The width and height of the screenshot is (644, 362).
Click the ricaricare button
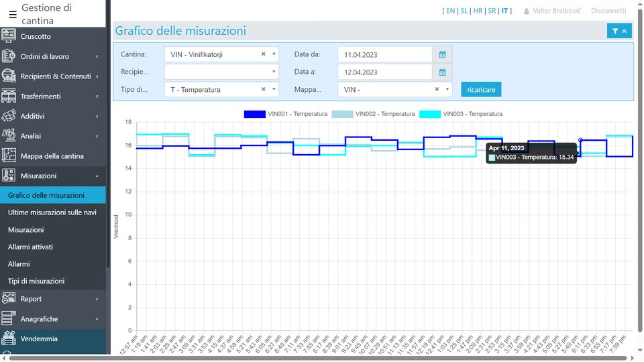point(481,89)
